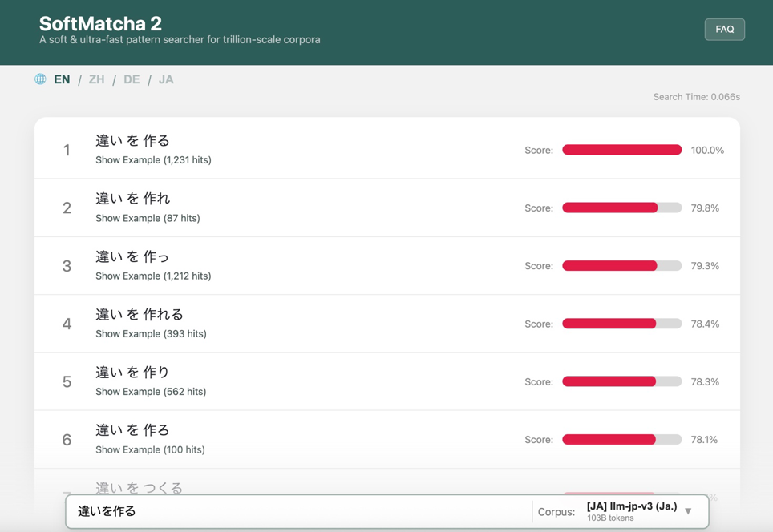Select result text 違い を つくる
The width and height of the screenshot is (773, 532).
139,488
